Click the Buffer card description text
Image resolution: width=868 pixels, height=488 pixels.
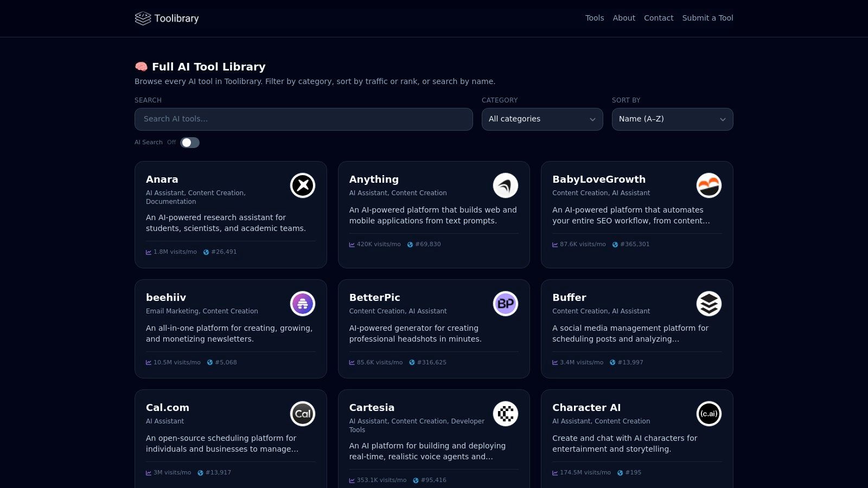tap(630, 333)
